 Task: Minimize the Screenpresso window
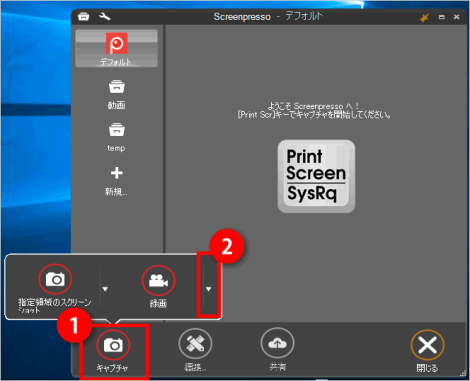(x=442, y=17)
